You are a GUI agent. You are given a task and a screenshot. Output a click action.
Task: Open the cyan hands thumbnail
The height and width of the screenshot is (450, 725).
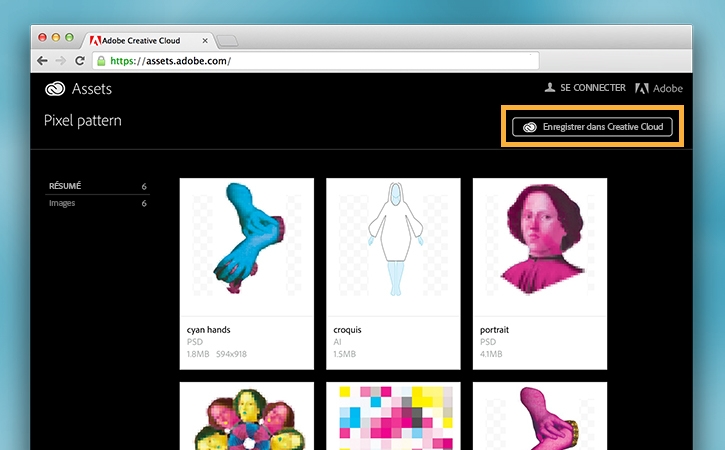pos(246,247)
